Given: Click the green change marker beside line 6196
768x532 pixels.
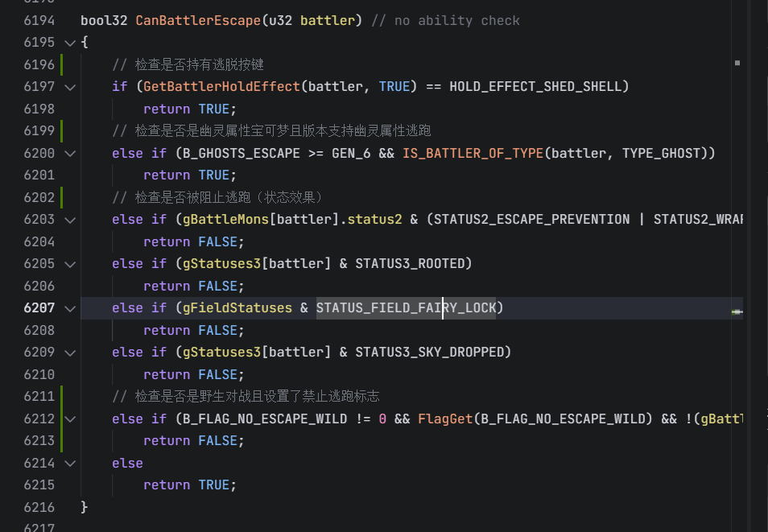Looking at the screenshot, I should pos(62,64).
